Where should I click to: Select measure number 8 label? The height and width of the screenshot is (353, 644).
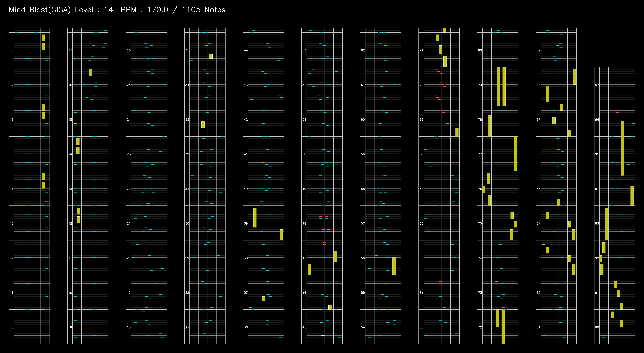click(12, 50)
